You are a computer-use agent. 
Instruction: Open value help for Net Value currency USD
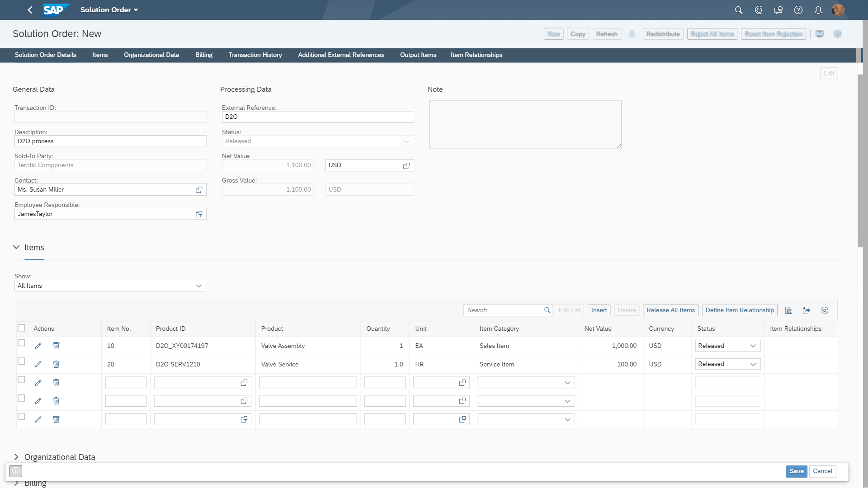[x=406, y=165]
